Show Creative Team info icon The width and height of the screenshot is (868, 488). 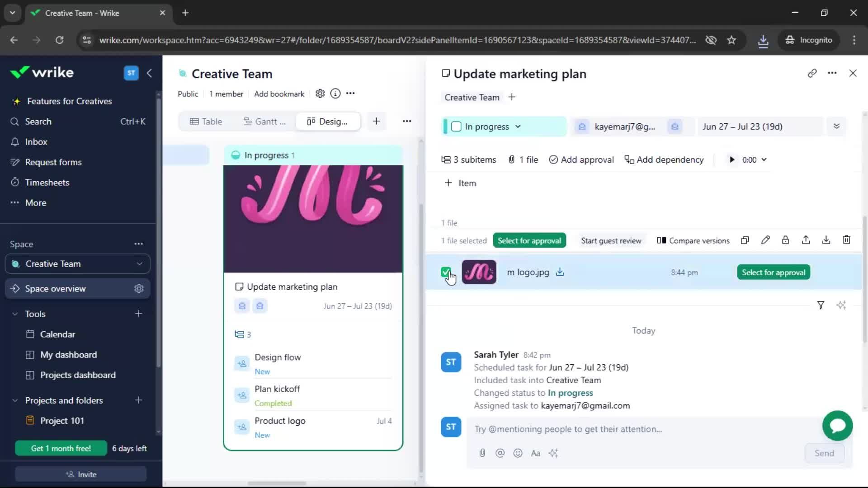[335, 94]
